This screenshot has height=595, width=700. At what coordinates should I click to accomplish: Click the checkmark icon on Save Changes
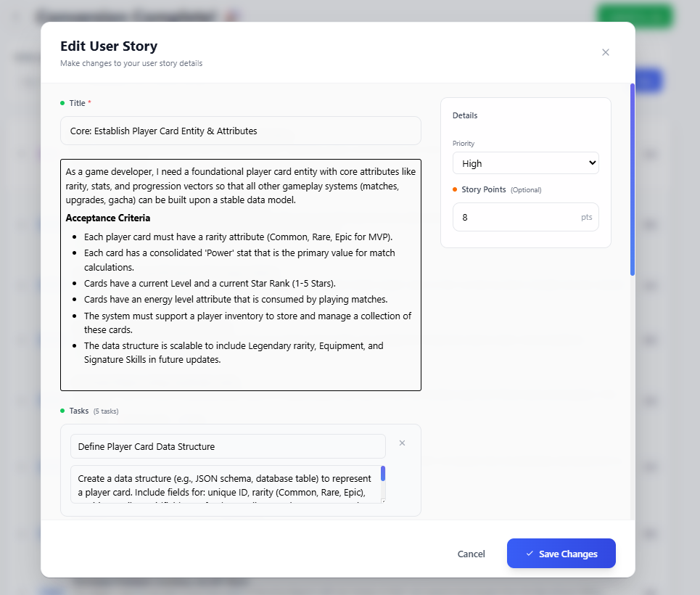(530, 554)
